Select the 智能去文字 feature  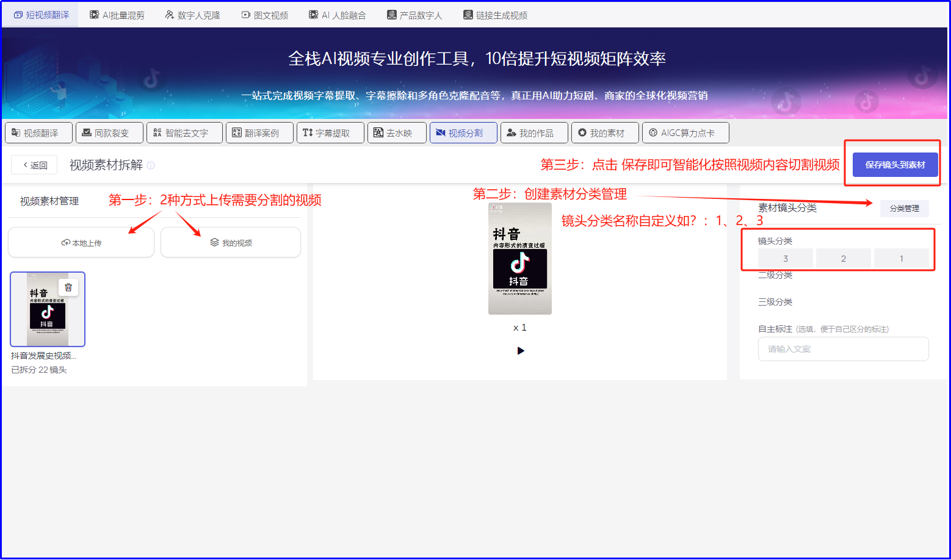tap(184, 132)
